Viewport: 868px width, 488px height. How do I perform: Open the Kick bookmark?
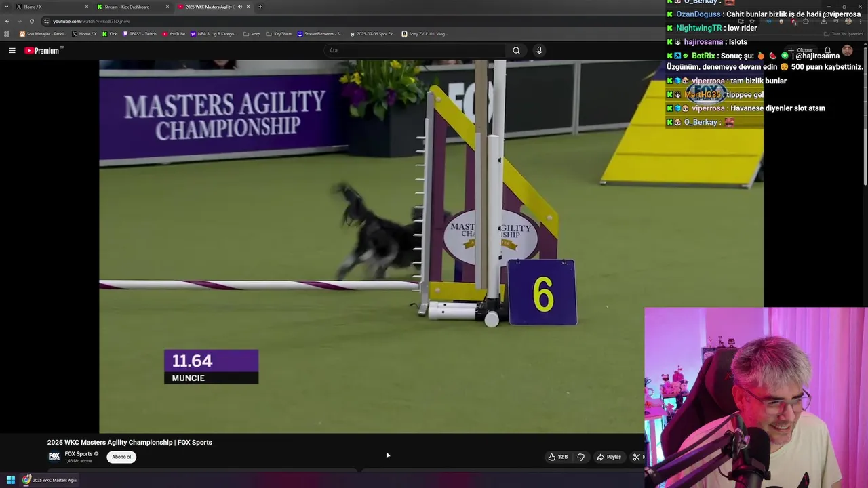click(110, 34)
